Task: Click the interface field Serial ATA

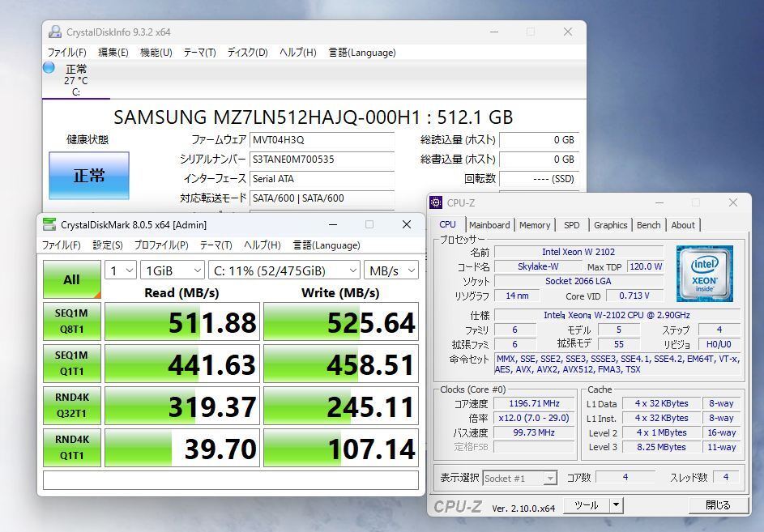Action: [322, 179]
